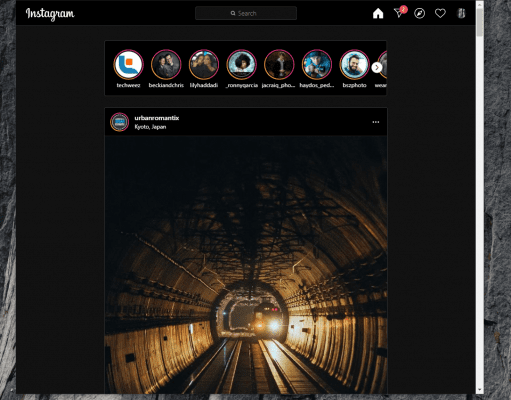Click the scrollbar down arrow
Screen dimensions: 511x400
[480, 389]
